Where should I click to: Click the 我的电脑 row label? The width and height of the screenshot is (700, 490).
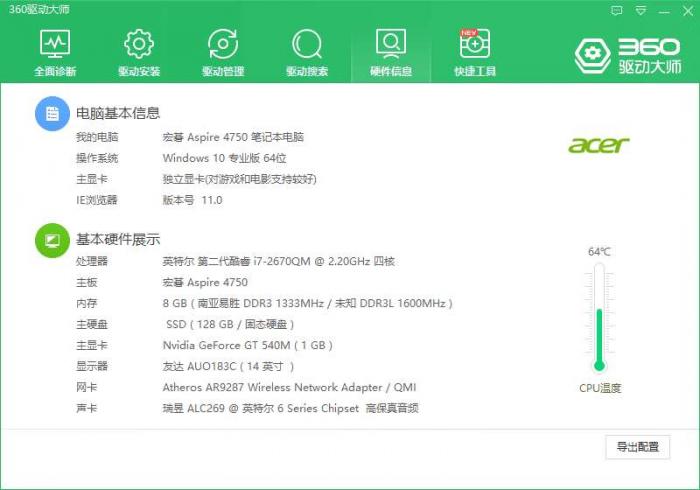[97, 137]
